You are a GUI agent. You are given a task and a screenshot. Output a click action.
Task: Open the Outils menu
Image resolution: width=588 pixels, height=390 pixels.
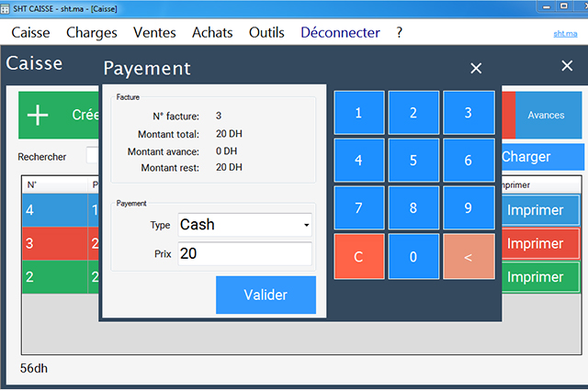[x=266, y=33]
